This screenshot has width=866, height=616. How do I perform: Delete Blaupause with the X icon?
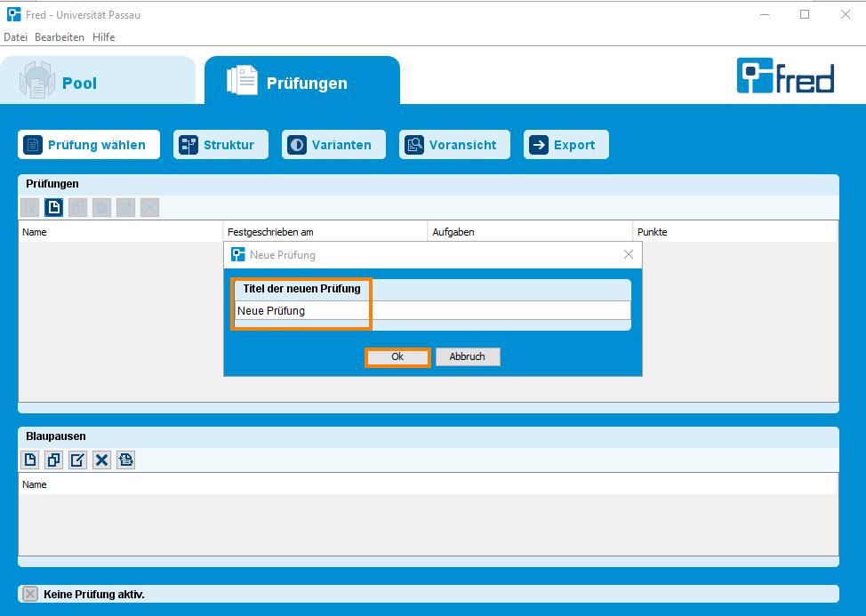[x=101, y=460]
